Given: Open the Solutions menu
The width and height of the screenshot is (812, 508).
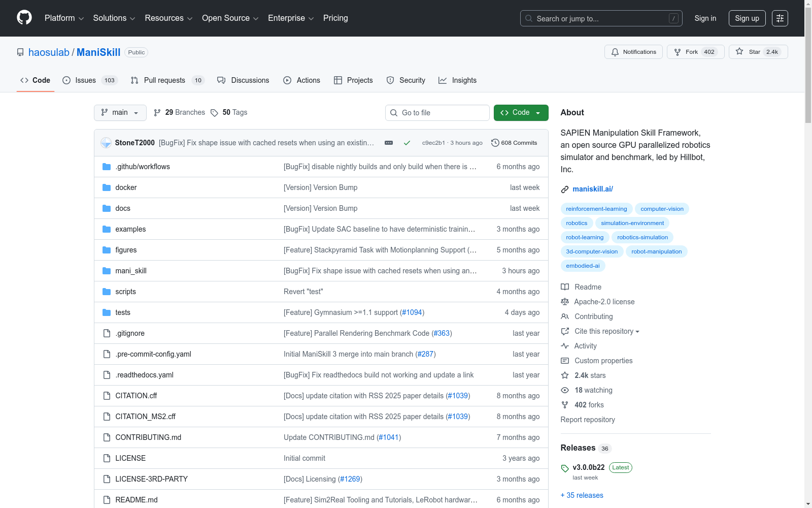Looking at the screenshot, I should pyautogui.click(x=114, y=18).
